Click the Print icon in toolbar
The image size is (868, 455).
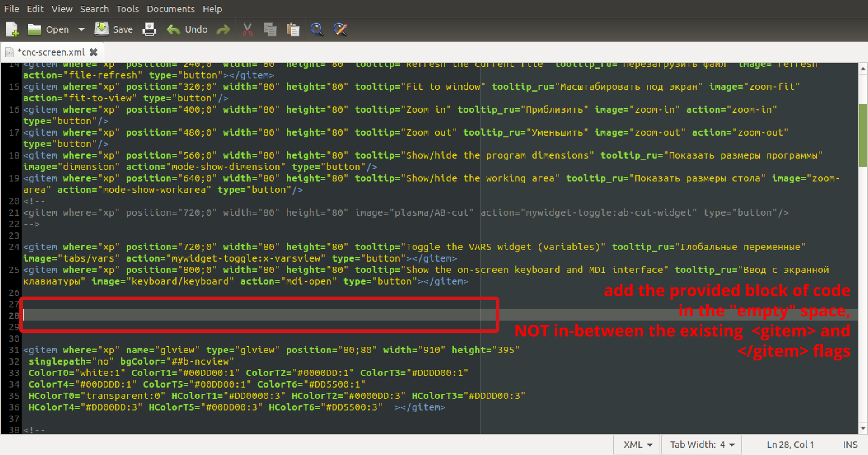149,29
